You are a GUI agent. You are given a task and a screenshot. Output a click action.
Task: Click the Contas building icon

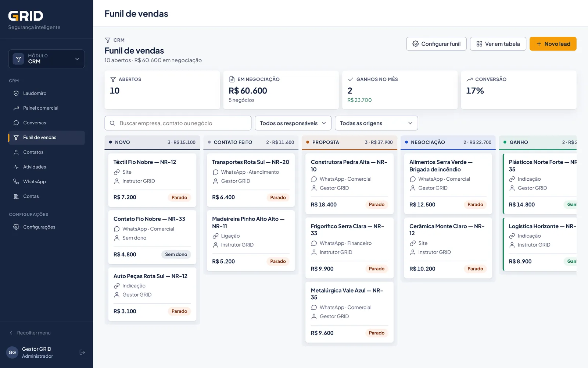[x=16, y=197]
